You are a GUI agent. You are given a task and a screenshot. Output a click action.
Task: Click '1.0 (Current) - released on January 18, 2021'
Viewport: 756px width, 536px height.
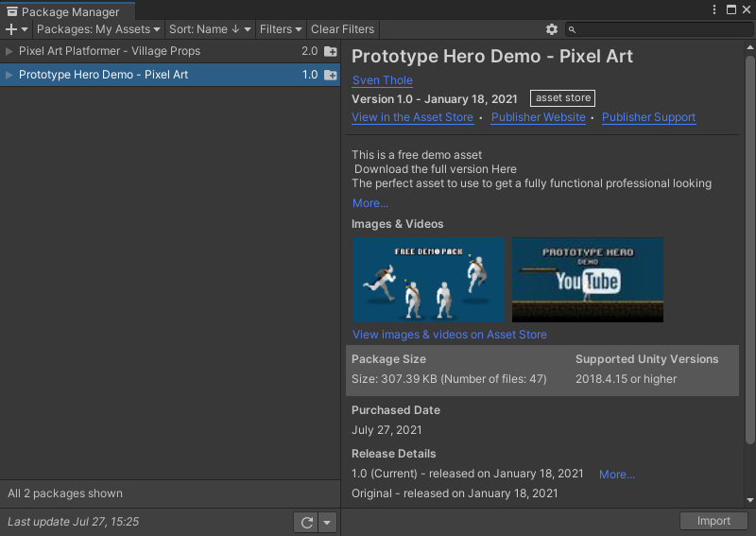(467, 474)
